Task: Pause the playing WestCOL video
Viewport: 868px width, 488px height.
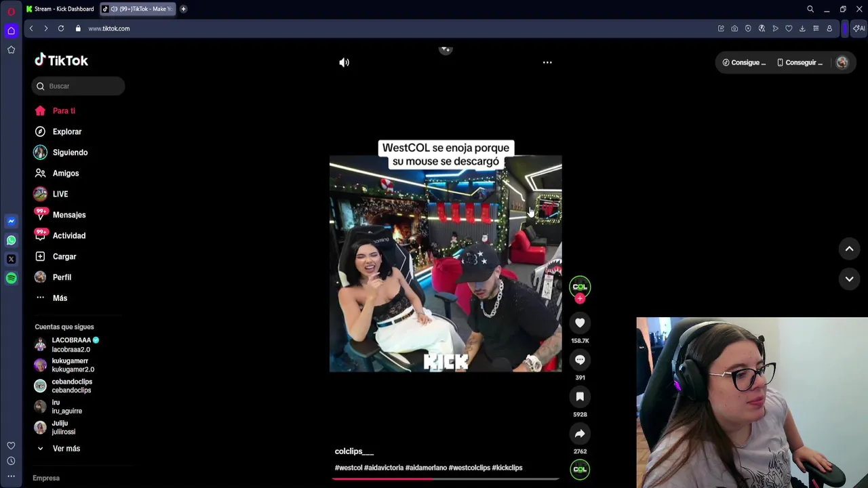Action: (446, 264)
